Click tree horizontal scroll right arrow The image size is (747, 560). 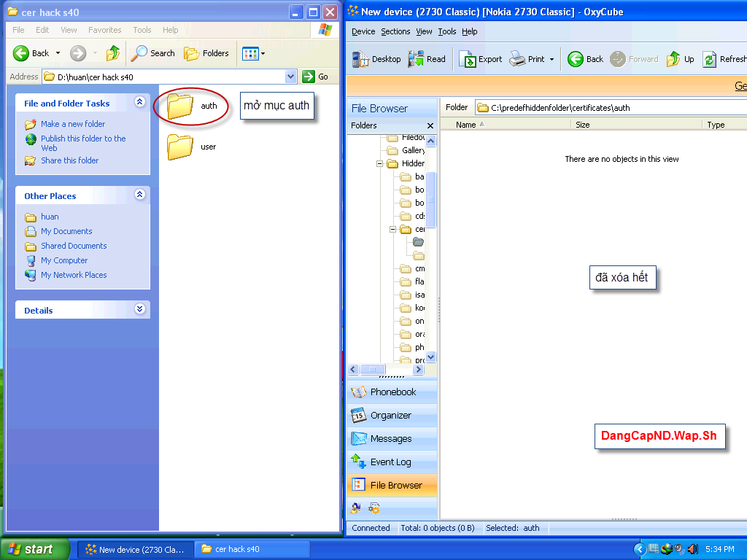coord(418,370)
